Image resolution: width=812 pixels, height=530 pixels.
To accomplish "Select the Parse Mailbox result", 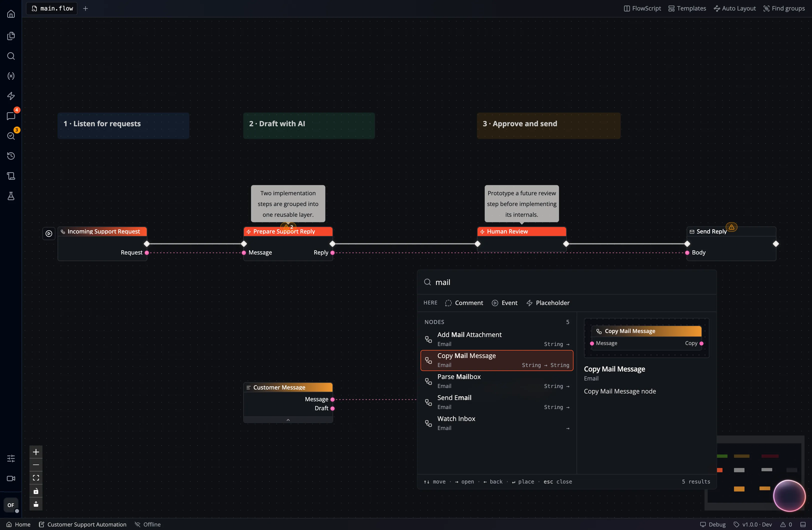I will click(x=497, y=381).
